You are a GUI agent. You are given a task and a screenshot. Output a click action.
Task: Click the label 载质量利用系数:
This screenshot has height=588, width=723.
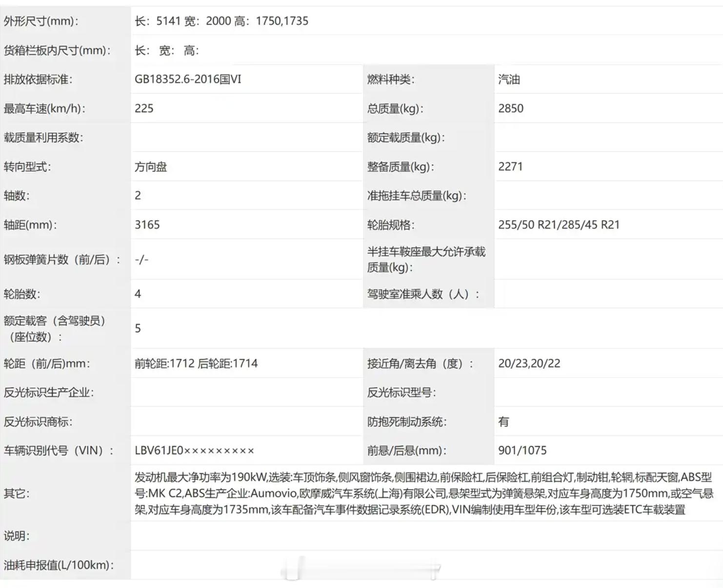[x=43, y=137]
